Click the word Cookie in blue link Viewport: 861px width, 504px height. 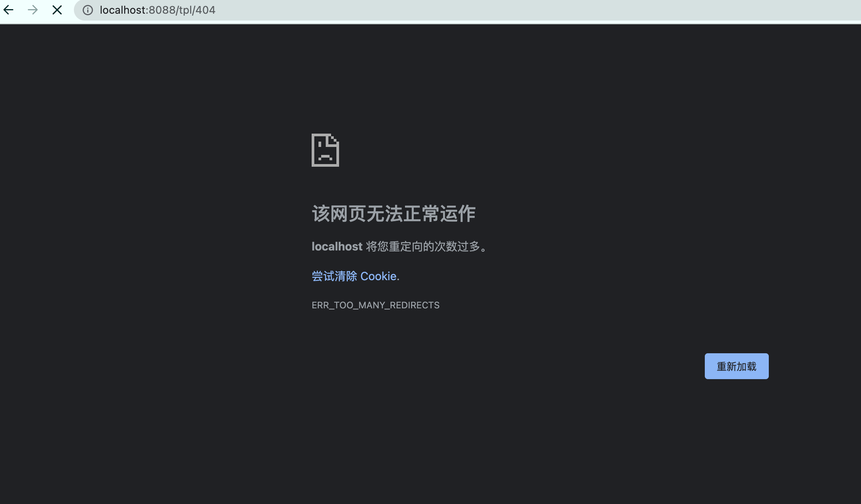coord(378,276)
